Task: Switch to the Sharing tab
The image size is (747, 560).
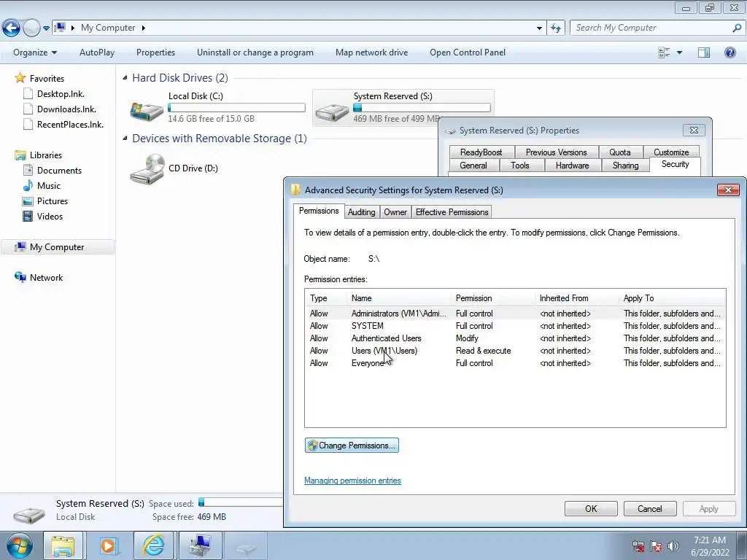Action: point(625,166)
